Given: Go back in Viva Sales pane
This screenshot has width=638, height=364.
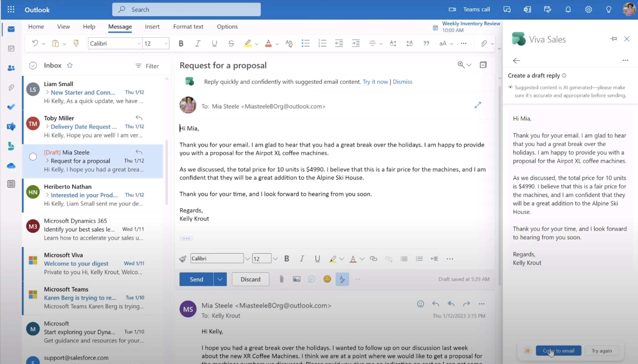Looking at the screenshot, I should [x=516, y=60].
